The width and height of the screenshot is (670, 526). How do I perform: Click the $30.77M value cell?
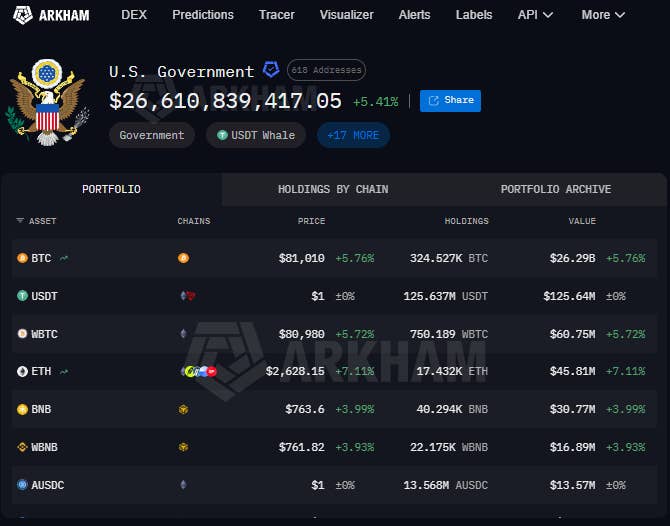point(573,409)
